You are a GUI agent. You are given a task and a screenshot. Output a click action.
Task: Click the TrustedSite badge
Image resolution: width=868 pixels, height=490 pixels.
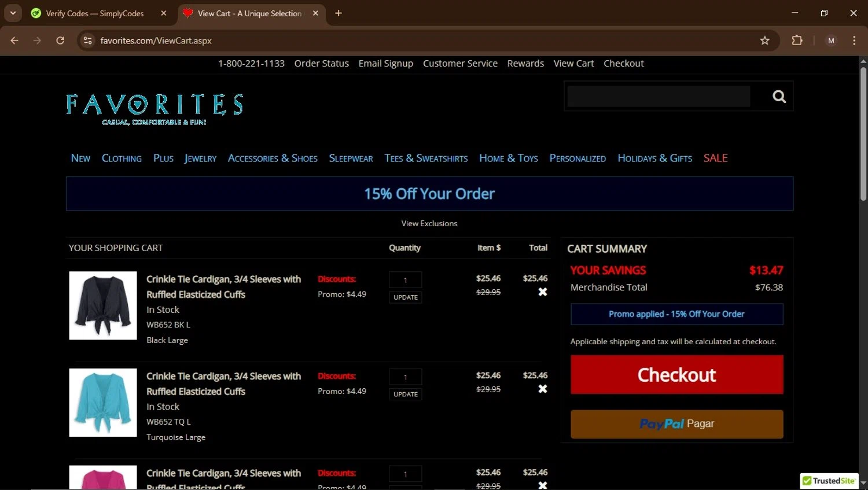(829, 481)
